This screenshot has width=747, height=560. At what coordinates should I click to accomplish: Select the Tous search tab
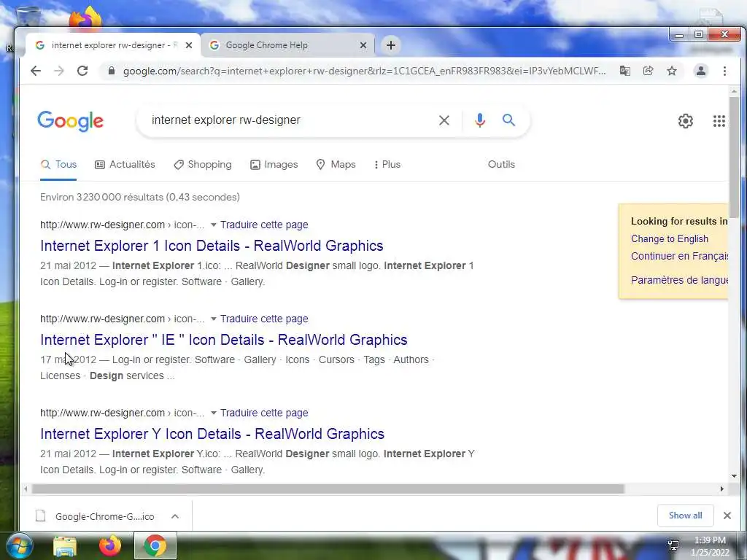click(x=58, y=164)
